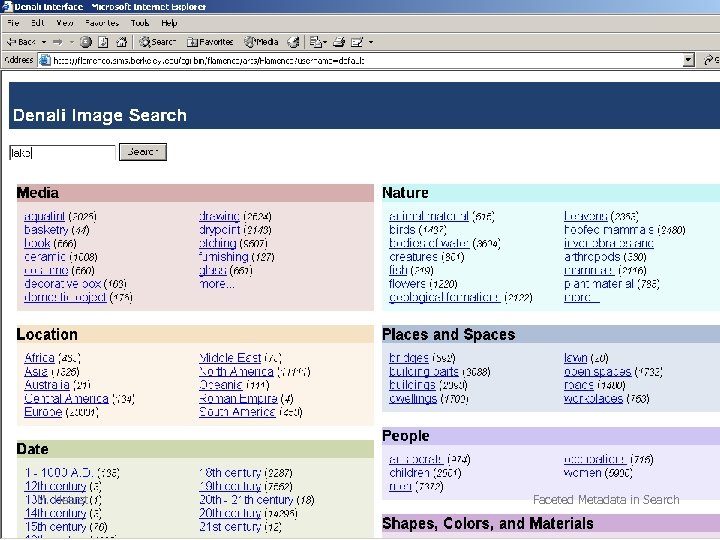The width and height of the screenshot is (720, 540).
Task: Open the 20th century date link
Action: pyautogui.click(x=230, y=513)
